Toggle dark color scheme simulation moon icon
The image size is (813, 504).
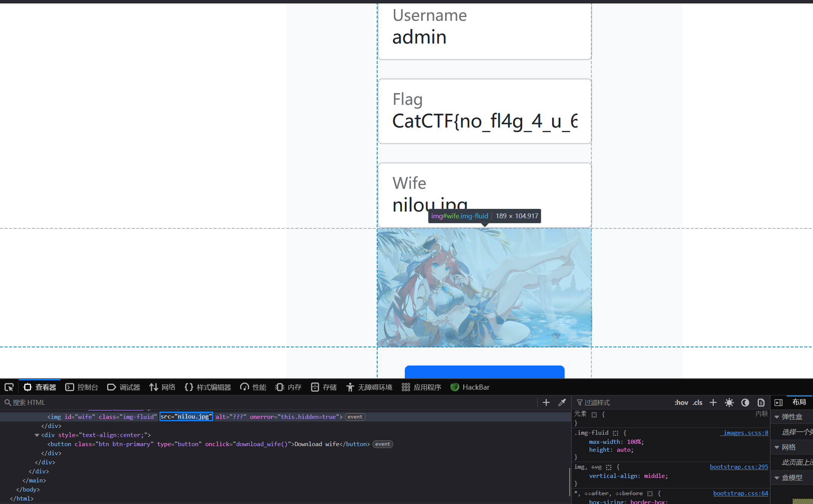[745, 403]
